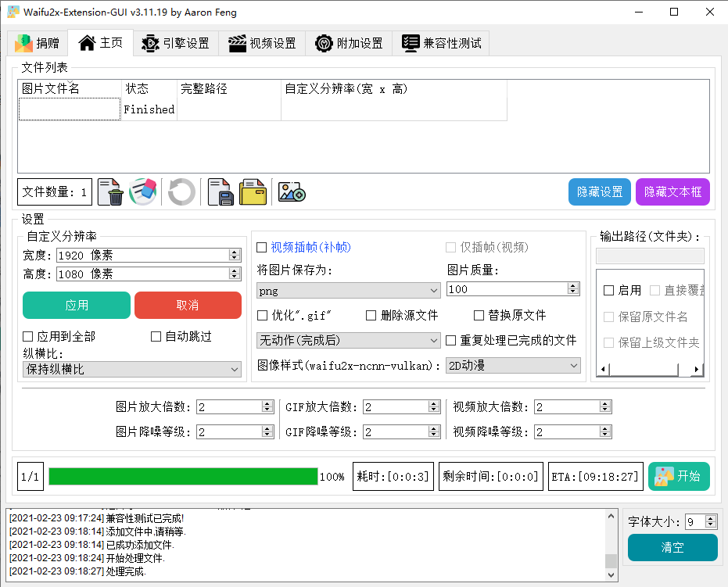Click the purple 隐藏文本框 button

(x=672, y=192)
